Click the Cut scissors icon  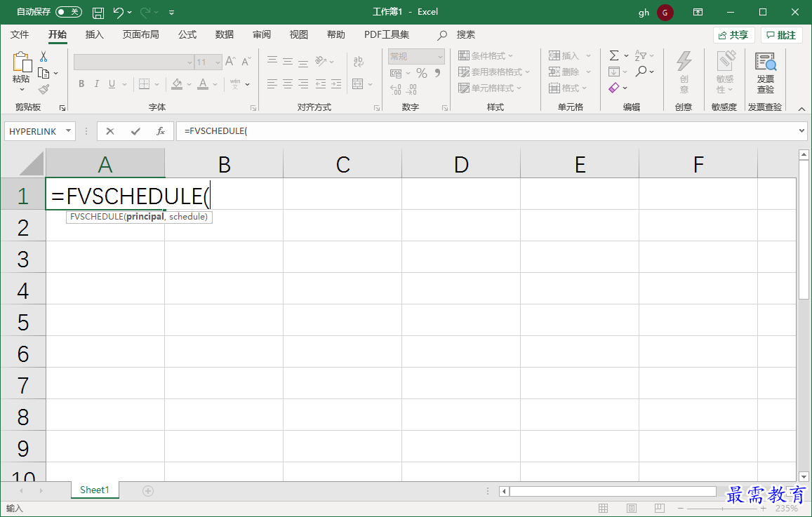[44, 56]
